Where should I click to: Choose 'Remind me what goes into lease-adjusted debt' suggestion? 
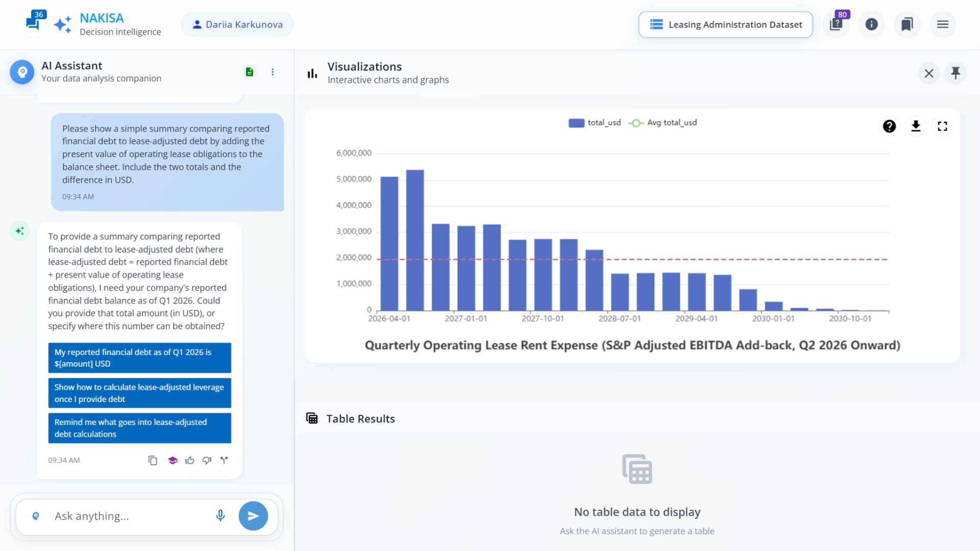click(139, 428)
